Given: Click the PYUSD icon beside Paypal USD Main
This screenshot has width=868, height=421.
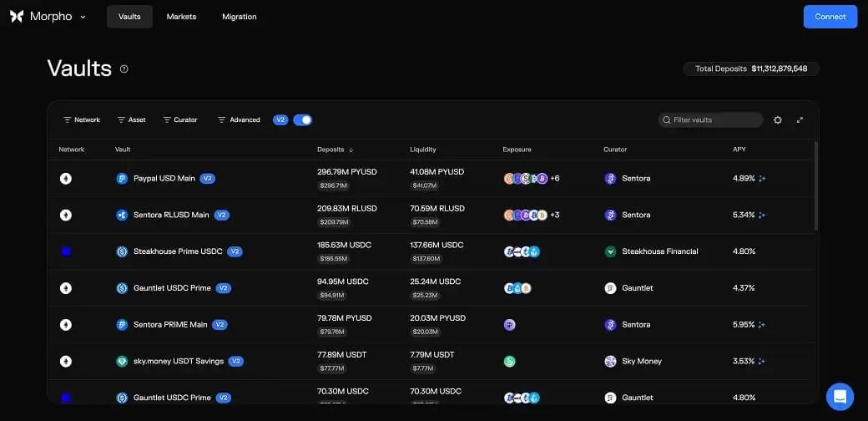Looking at the screenshot, I should (x=122, y=179).
